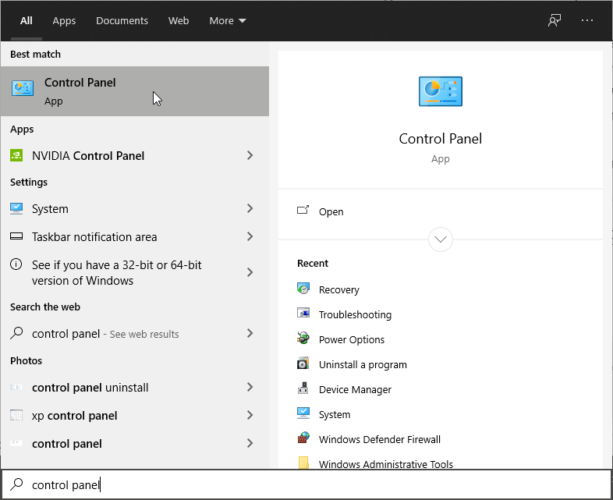Expand the actions chevron below Open
Screen dimensions: 613x500
[440, 240]
